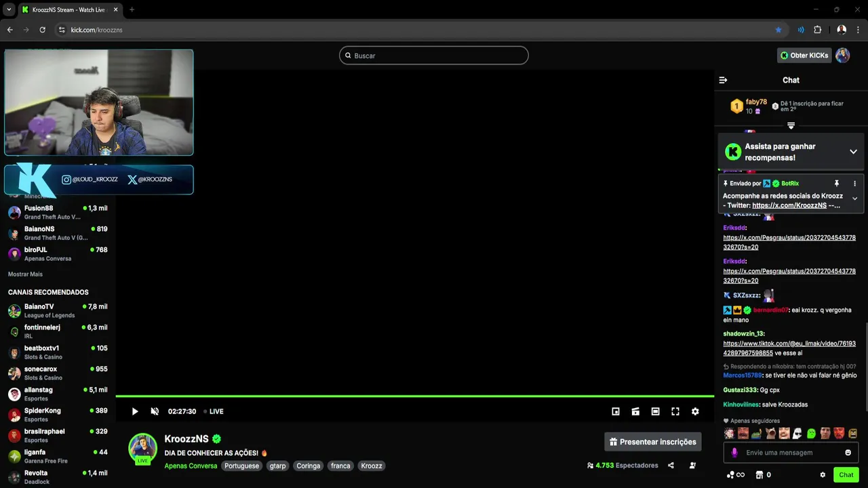Insert the angry yellow face emote
Screen dimensions: 868x488
[x=852, y=433]
